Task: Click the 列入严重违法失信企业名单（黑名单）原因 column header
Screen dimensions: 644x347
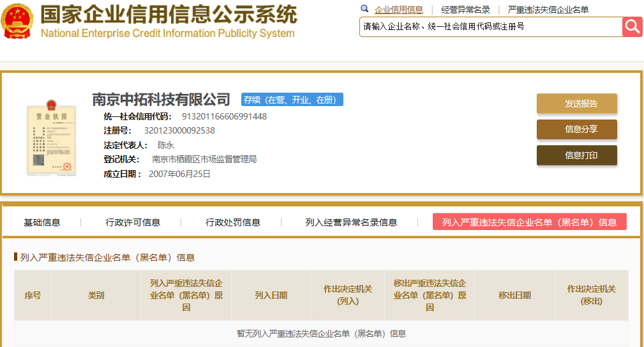Action: 186,295
